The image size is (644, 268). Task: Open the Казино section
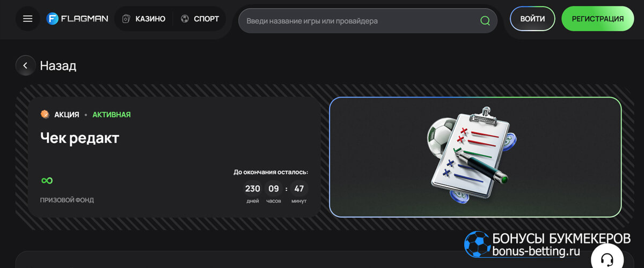[150, 19]
